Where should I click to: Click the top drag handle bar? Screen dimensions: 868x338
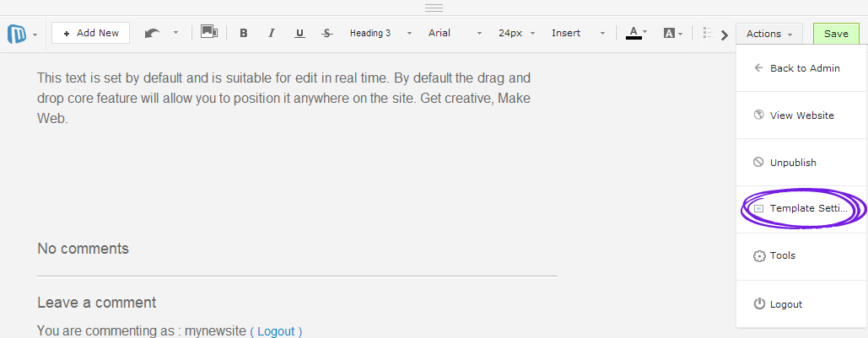tap(434, 8)
